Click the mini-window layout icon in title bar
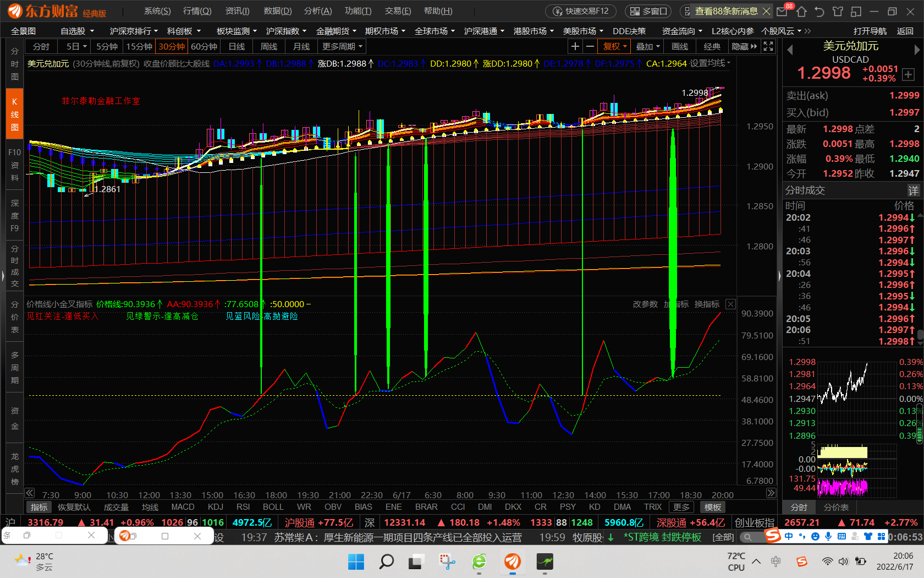This screenshot has width=924, height=578. click(856, 11)
